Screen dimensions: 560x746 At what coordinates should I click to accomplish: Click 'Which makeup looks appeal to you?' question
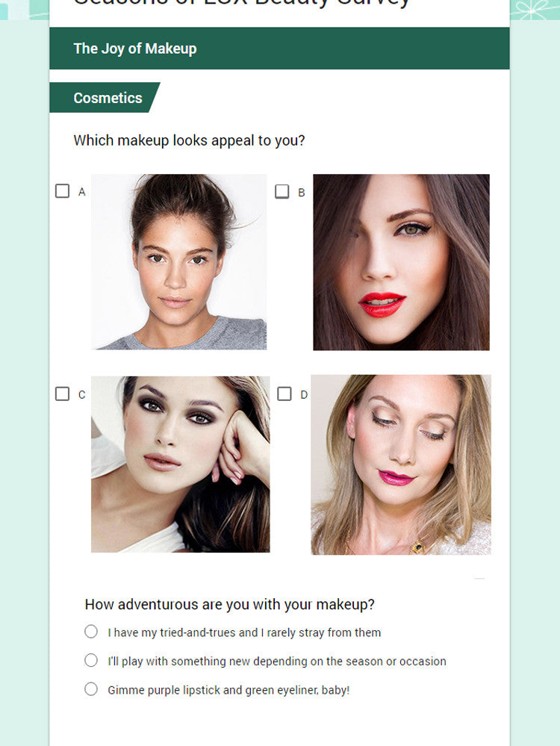tap(189, 141)
